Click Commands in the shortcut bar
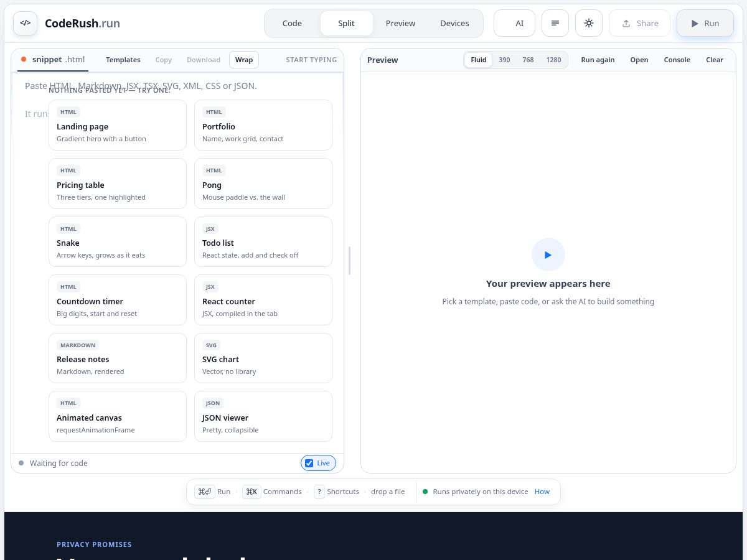This screenshot has height=560, width=747. tap(282, 492)
